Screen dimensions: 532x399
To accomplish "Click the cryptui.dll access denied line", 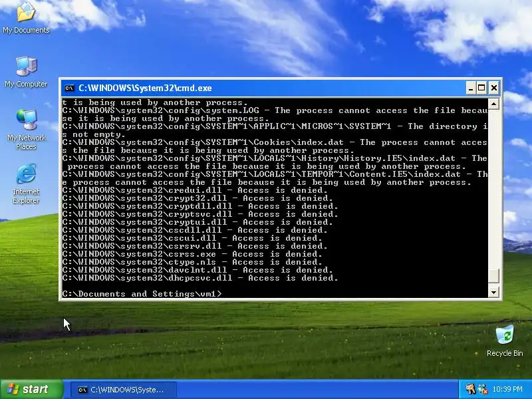I will (198, 222).
